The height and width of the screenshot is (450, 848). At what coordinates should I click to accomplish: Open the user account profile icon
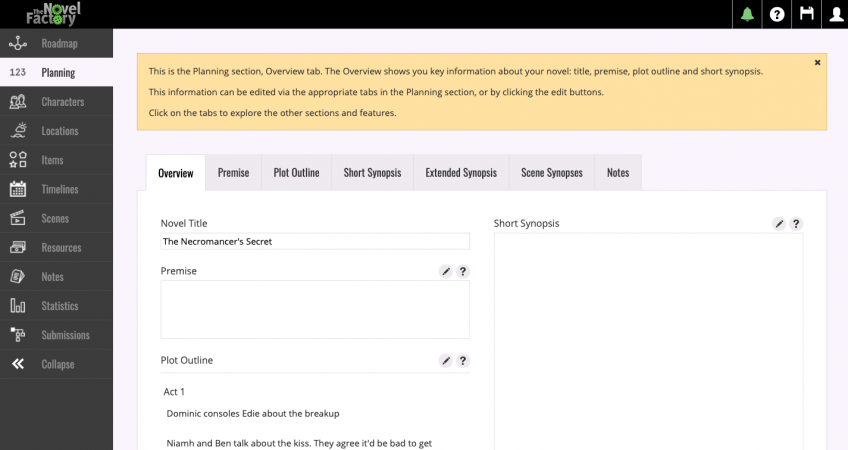pos(835,14)
